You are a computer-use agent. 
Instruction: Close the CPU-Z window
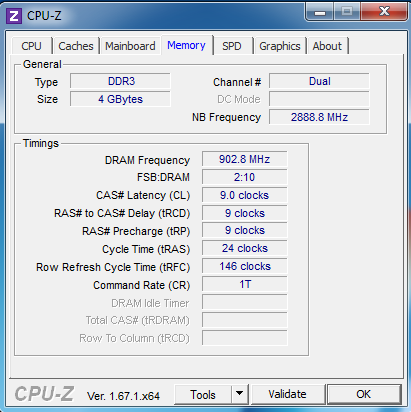pos(384,12)
